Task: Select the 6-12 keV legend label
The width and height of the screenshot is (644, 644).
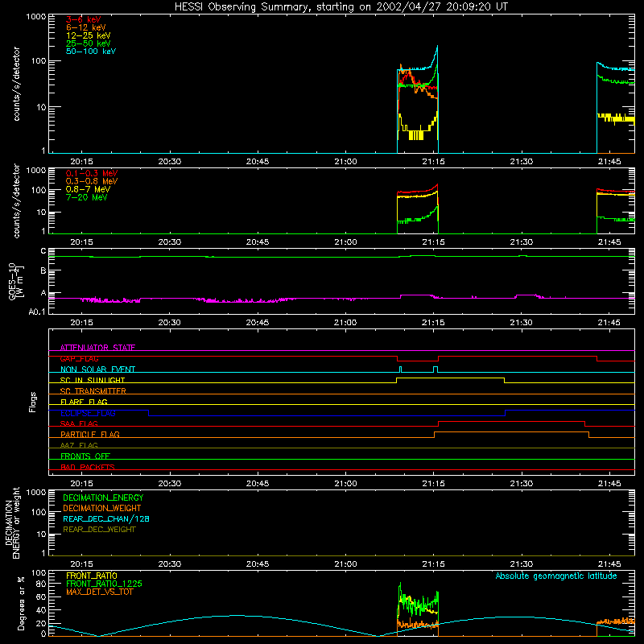Action: (85, 27)
